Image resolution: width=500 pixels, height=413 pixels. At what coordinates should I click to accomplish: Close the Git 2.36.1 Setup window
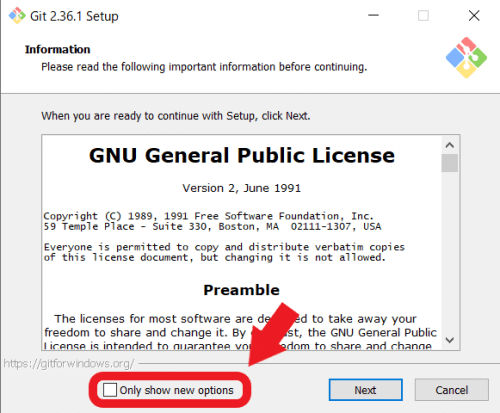coord(474,15)
